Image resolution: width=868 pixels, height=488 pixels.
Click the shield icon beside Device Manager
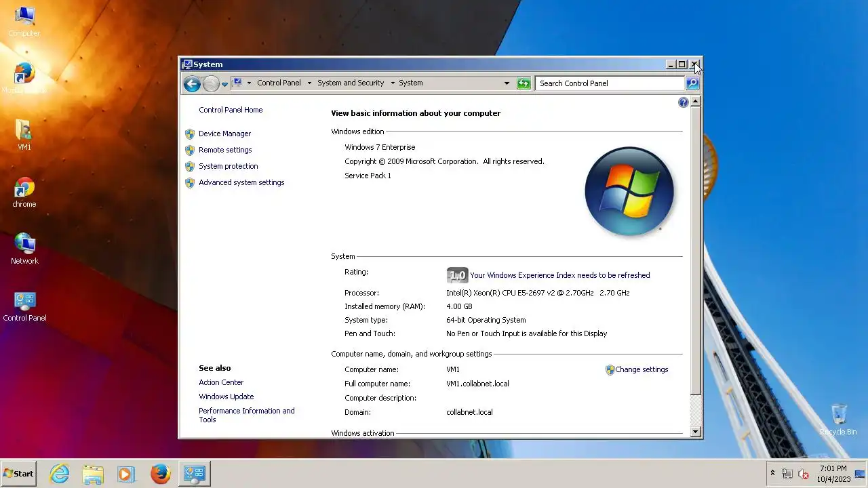190,134
